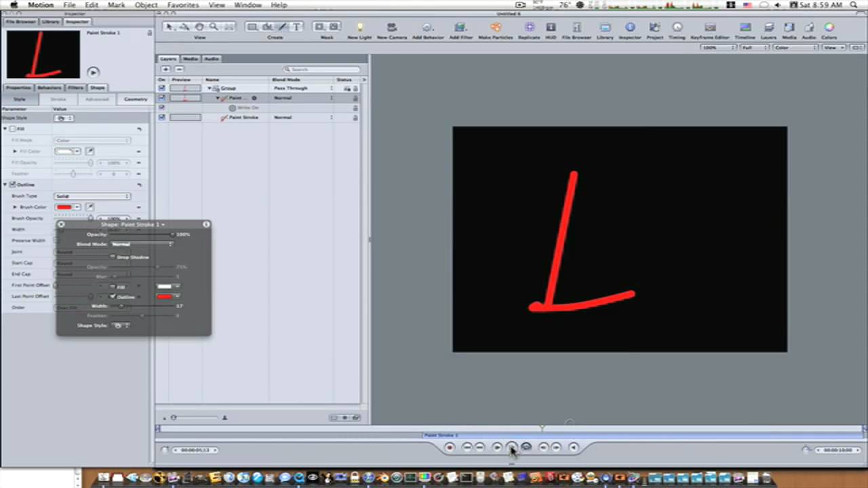Toggle the bottom Paint Stroke layer On checkbox
The height and width of the screenshot is (488, 868).
[x=161, y=117]
